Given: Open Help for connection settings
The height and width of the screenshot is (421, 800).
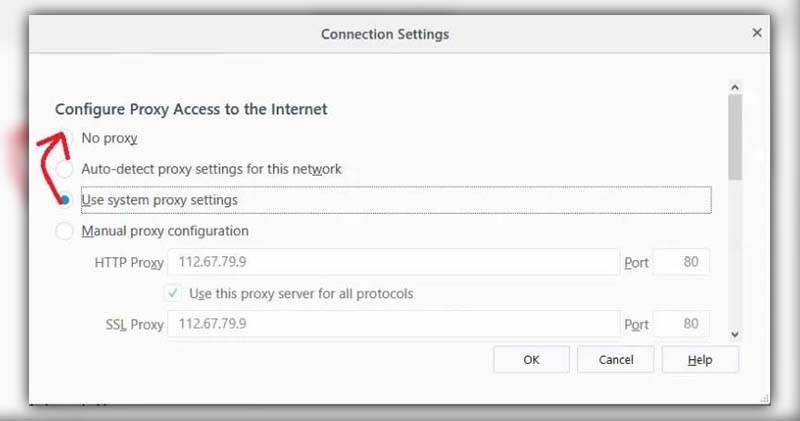Looking at the screenshot, I should click(699, 359).
